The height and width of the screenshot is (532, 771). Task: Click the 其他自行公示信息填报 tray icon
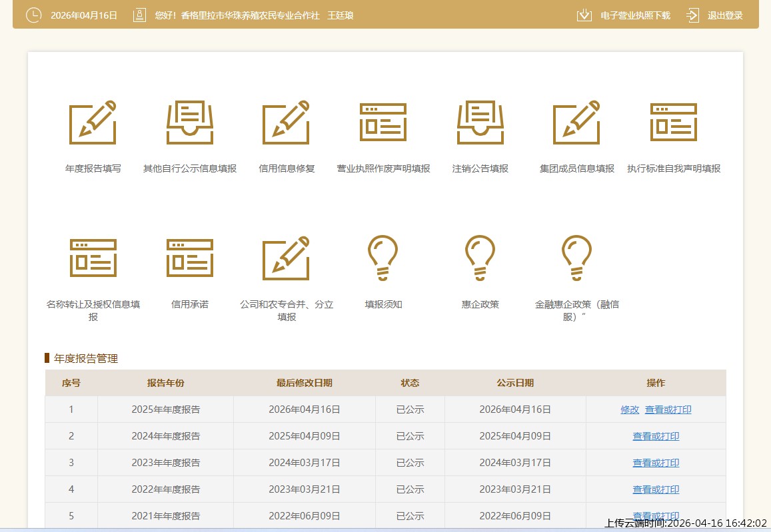click(190, 123)
